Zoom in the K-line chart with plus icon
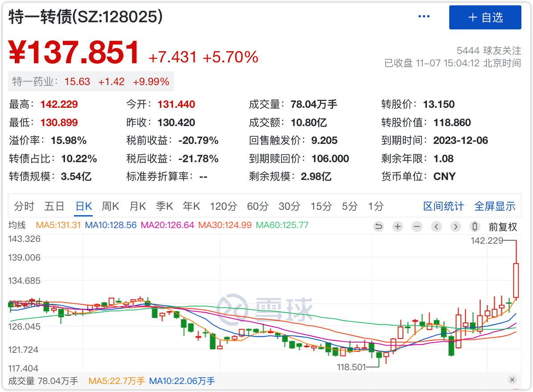533x392 pixels. click(398, 227)
